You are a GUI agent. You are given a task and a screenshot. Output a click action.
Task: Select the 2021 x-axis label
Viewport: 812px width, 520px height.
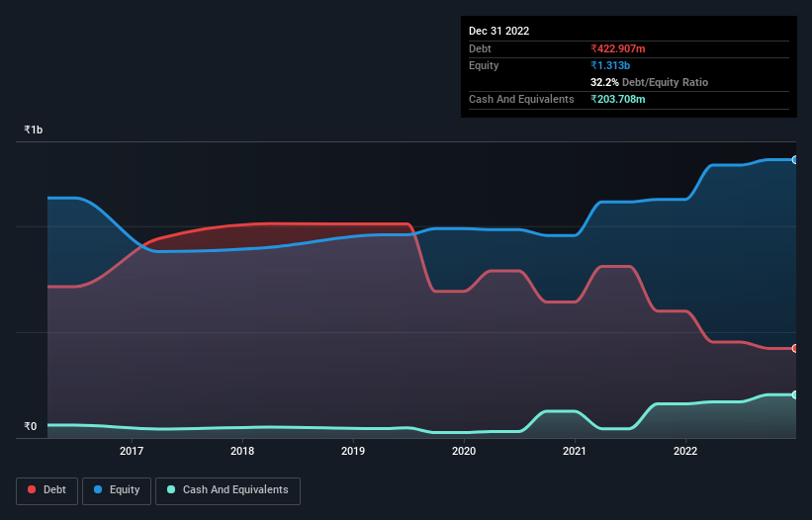(575, 451)
